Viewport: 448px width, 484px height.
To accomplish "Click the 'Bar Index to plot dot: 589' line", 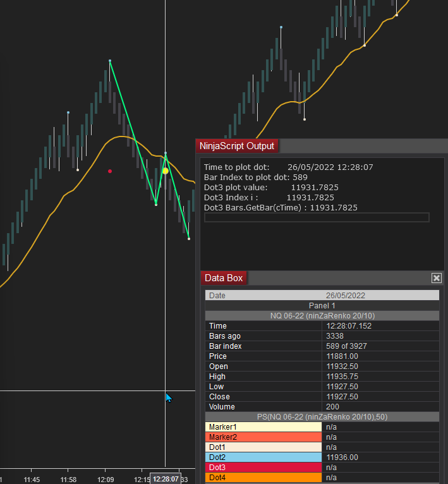I will pos(256,177).
